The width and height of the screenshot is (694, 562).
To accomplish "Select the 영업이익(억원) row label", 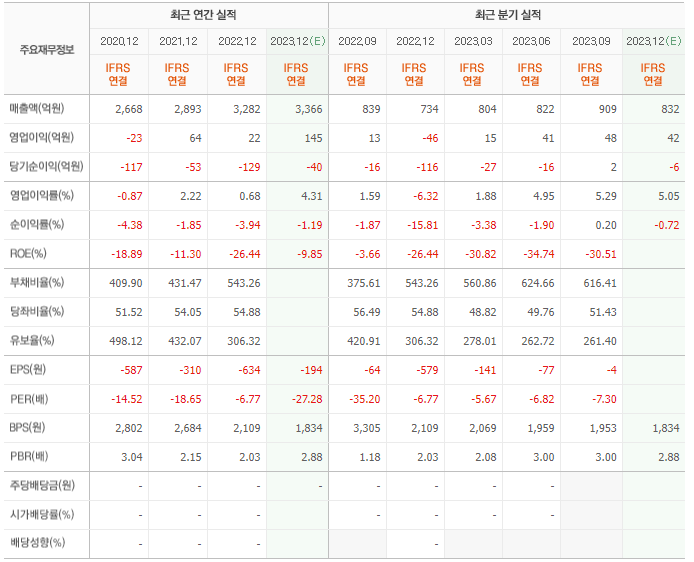I will 42,138.
